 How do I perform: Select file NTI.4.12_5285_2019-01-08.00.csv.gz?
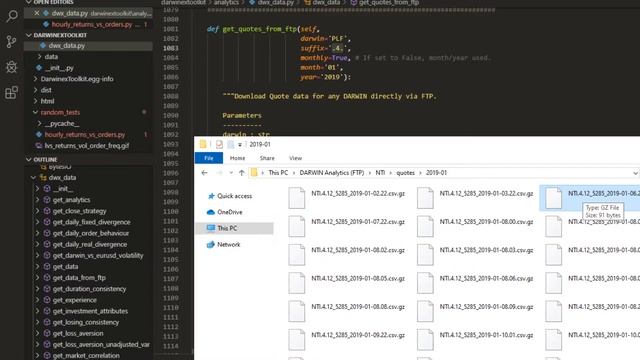point(476,226)
